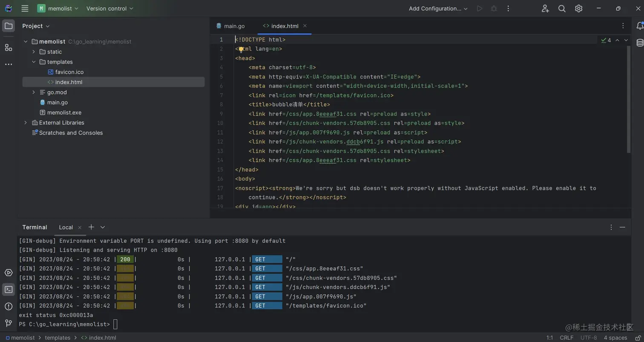Screen dimensions: 644x342
Task: Click the intention lightbulb in editor
Action: [241, 49]
